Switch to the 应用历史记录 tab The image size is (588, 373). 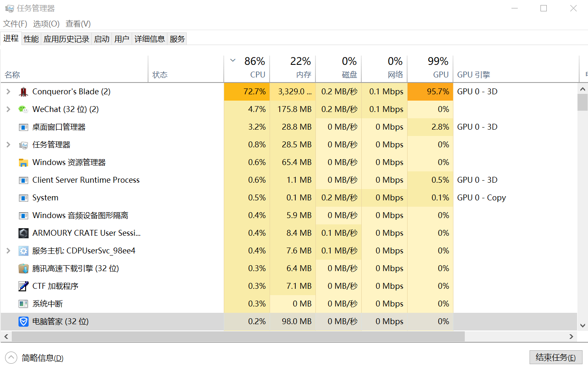point(66,39)
